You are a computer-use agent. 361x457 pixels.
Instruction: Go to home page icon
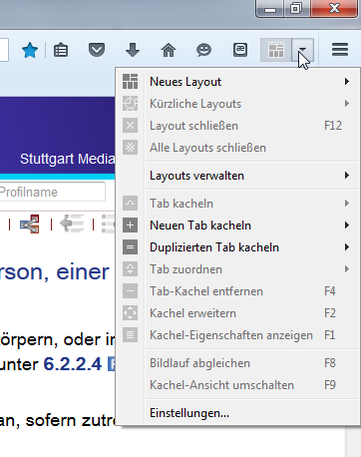168,50
